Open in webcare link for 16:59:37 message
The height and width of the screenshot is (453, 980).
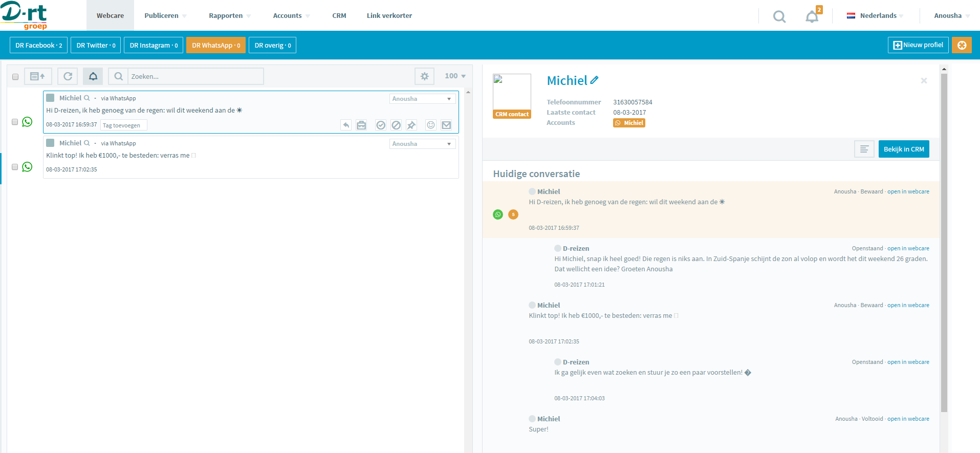pos(908,191)
